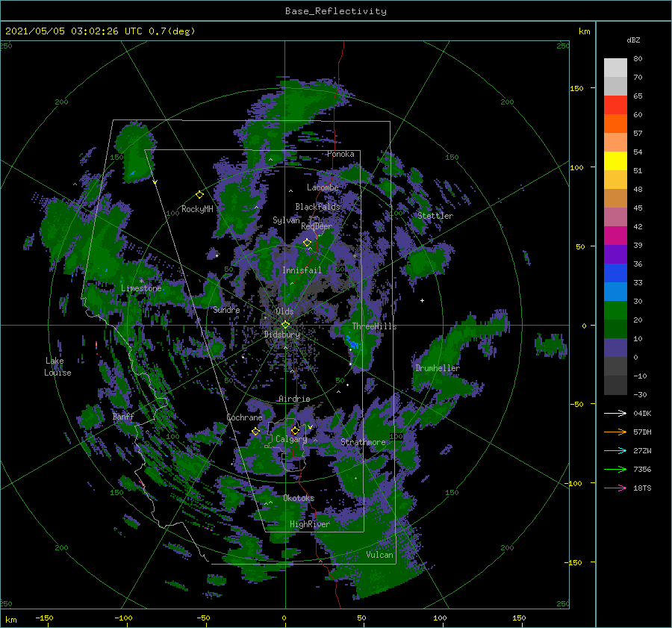Image resolution: width=672 pixels, height=628 pixels.
Task: Select the light blue 33-30 dBZ swatch
Action: [615, 291]
